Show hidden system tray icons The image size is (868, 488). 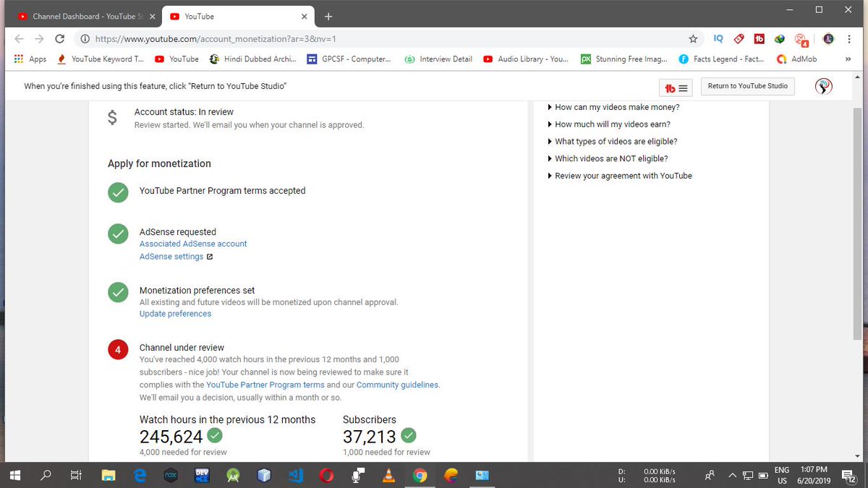click(732, 475)
